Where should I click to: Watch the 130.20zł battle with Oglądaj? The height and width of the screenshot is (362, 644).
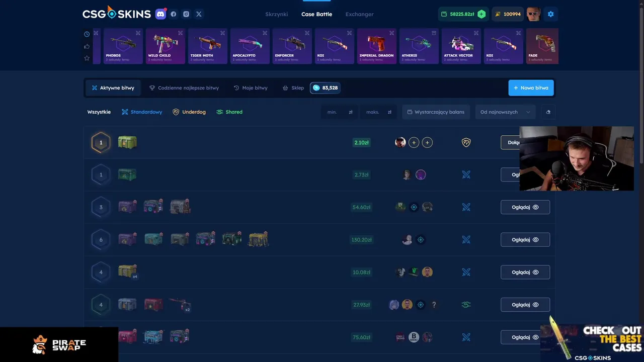click(x=525, y=240)
